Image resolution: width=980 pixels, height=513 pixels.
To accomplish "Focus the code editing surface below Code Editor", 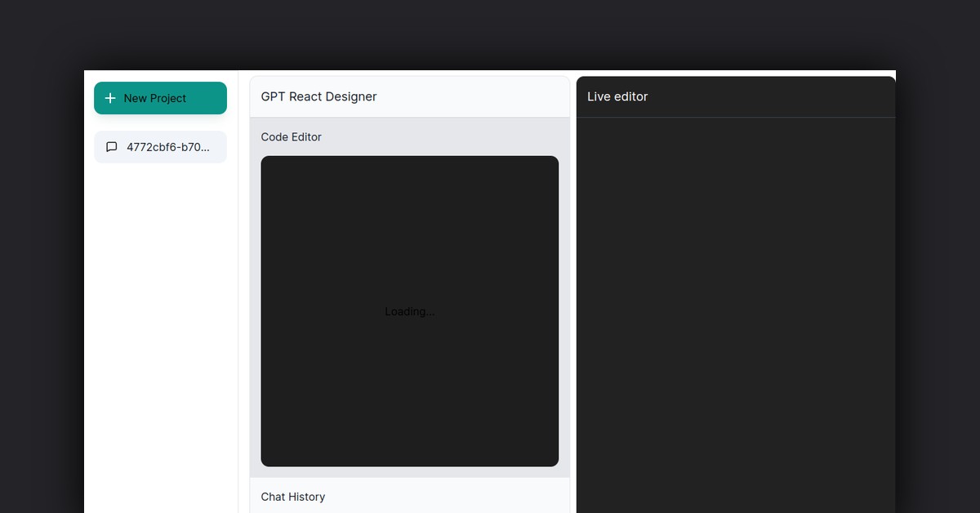I will (408, 310).
